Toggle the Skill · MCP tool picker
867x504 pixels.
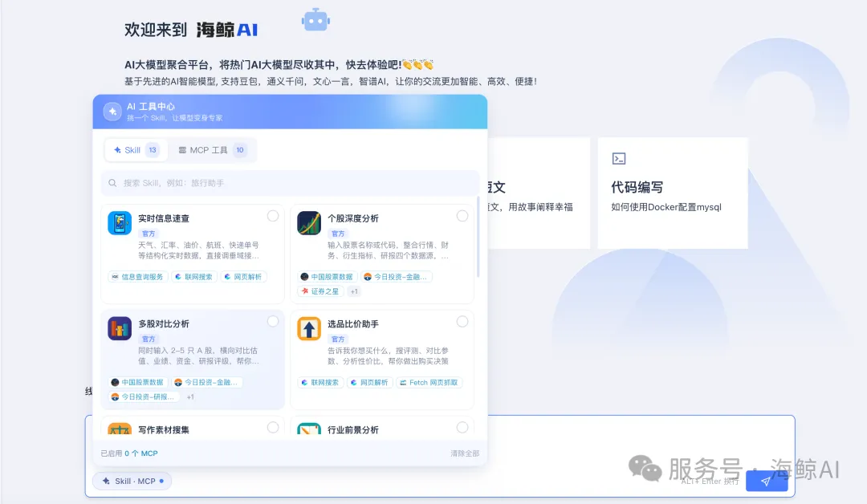click(x=132, y=481)
